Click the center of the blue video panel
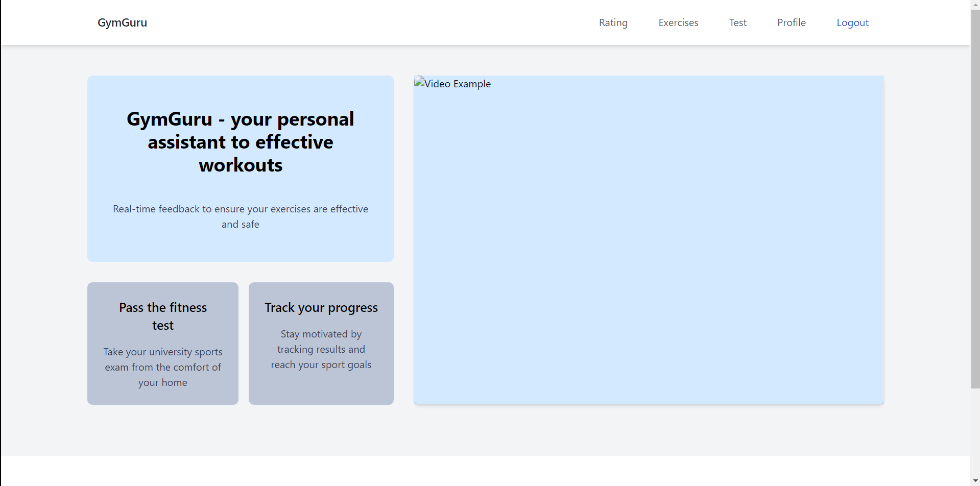Screen dimensions: 980x486 [649, 240]
